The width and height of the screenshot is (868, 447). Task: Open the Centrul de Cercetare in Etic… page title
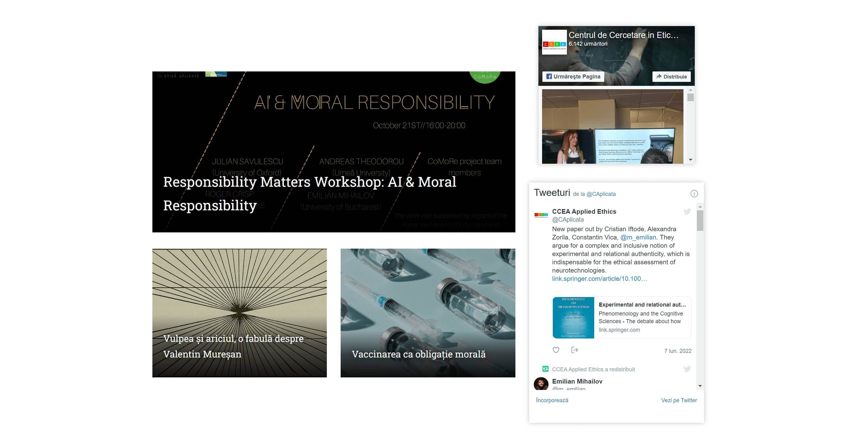[623, 35]
